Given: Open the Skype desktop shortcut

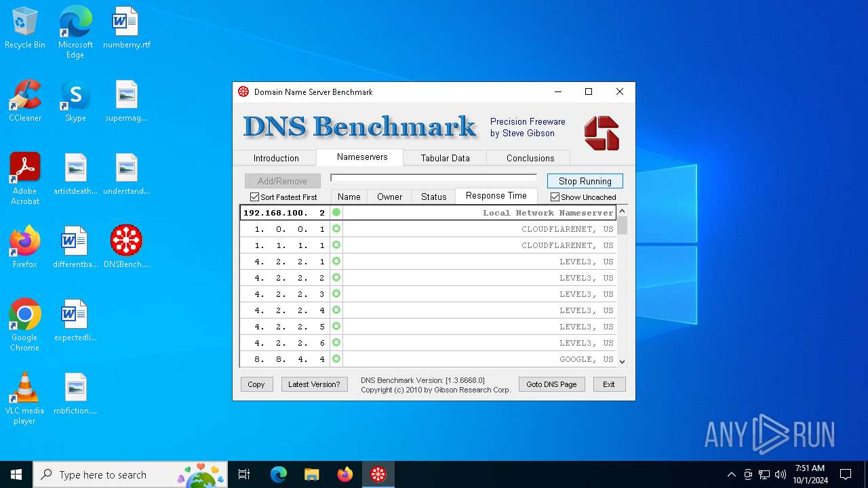Looking at the screenshot, I should coord(75,102).
